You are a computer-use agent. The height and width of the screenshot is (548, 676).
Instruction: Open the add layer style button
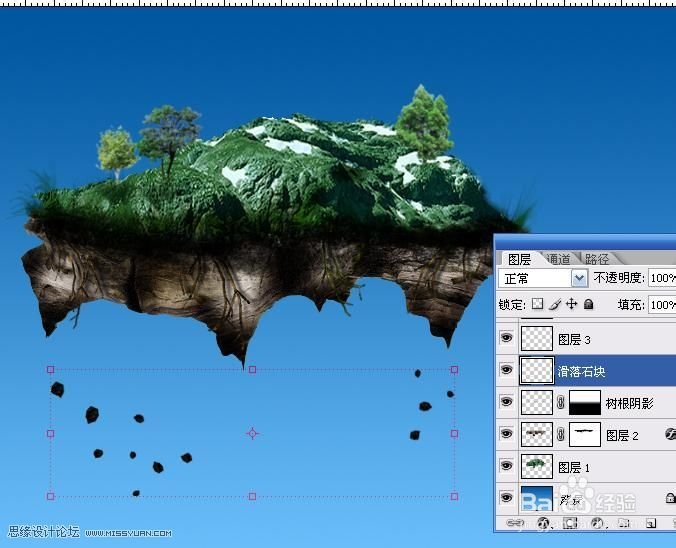pos(543,523)
